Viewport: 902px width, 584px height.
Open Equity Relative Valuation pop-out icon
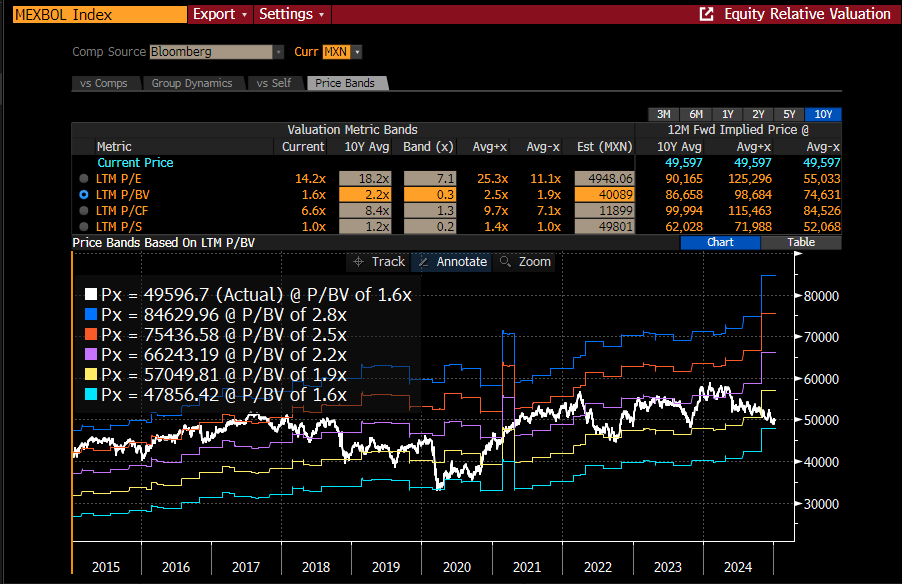[x=706, y=14]
